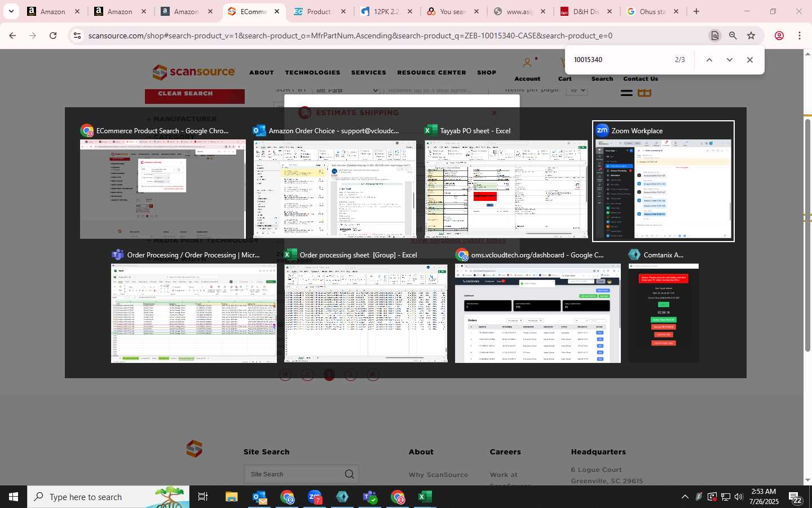Open the notification center icon
This screenshot has height=508, width=812.
[x=796, y=497]
